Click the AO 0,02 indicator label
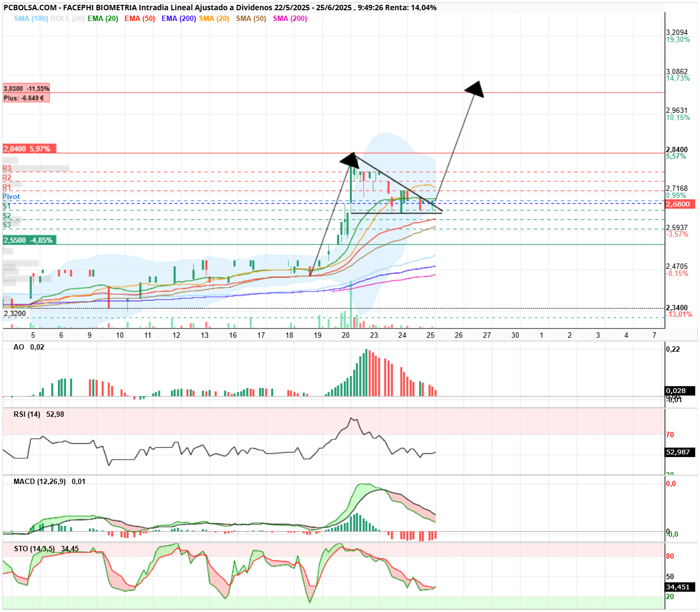Screen dimensions: 700x612 point(29,347)
